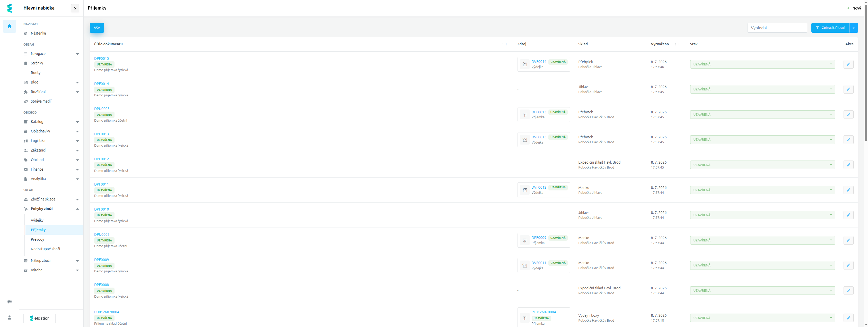Click the Analytika document icon
868x327 pixels.
click(x=26, y=179)
